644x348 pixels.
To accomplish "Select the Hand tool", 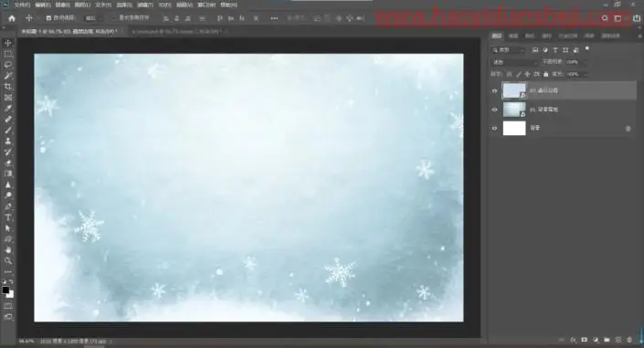I will point(8,249).
